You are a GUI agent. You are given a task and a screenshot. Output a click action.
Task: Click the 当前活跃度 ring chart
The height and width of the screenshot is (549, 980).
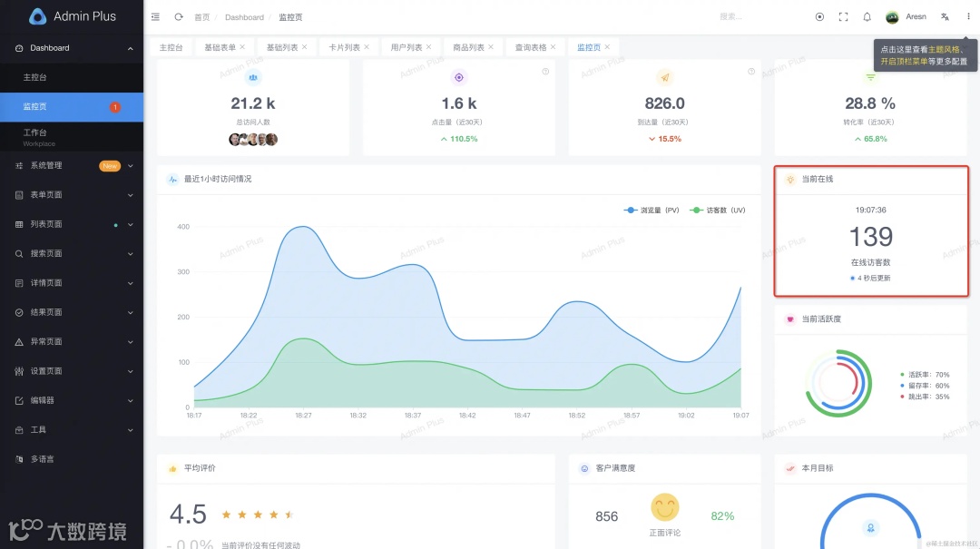(x=838, y=383)
